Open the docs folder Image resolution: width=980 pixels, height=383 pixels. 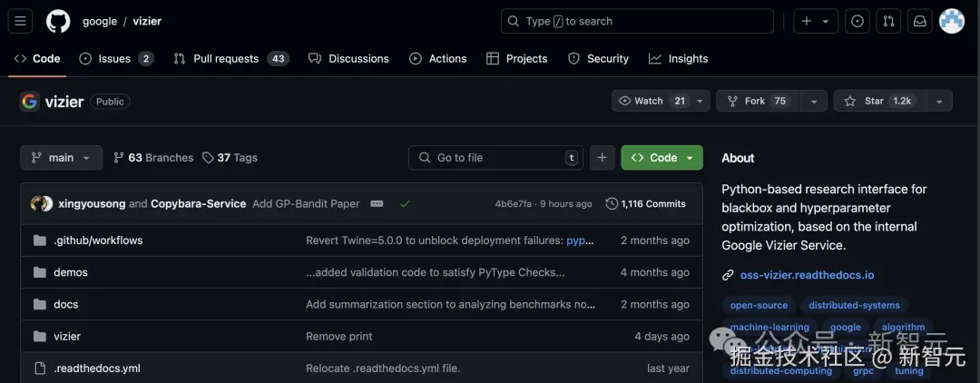[x=65, y=304]
